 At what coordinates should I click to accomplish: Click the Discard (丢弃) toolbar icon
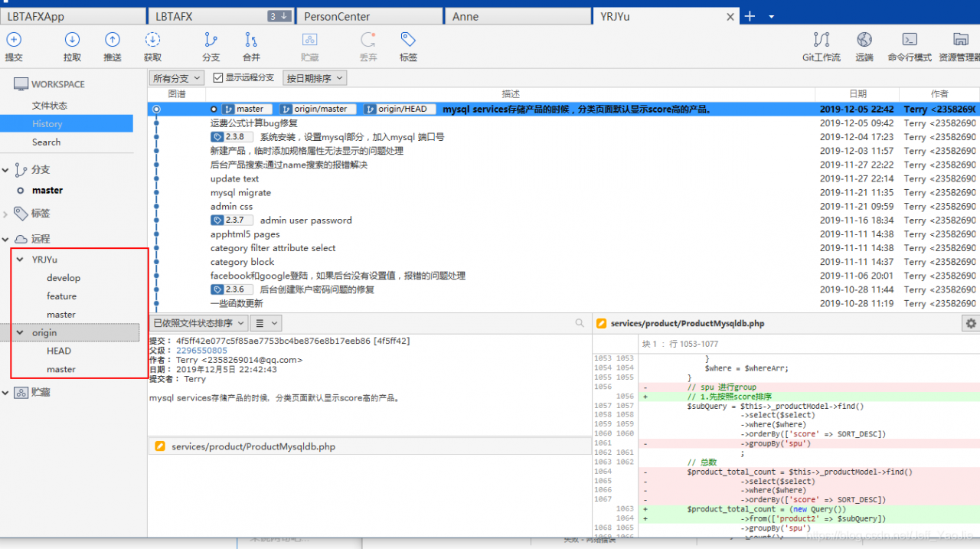tap(368, 40)
